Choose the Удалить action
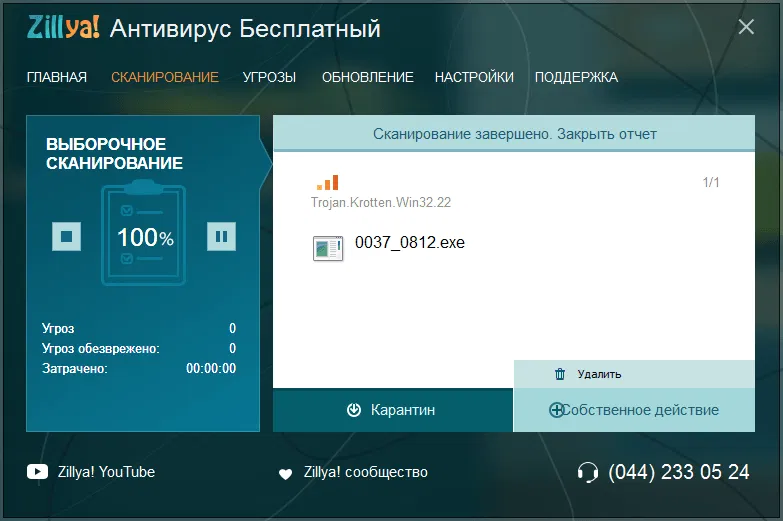This screenshot has width=783, height=521. pos(634,374)
